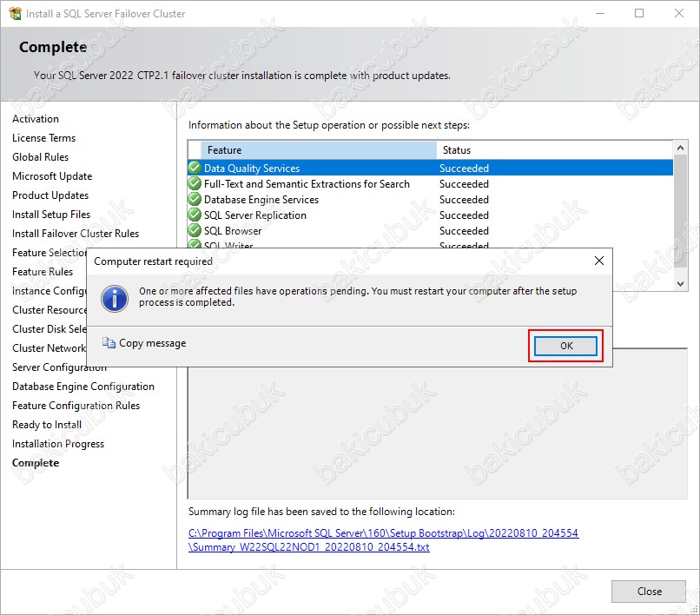Image resolution: width=700 pixels, height=615 pixels.
Task: Click the Activation step in sidebar
Action: (36, 119)
